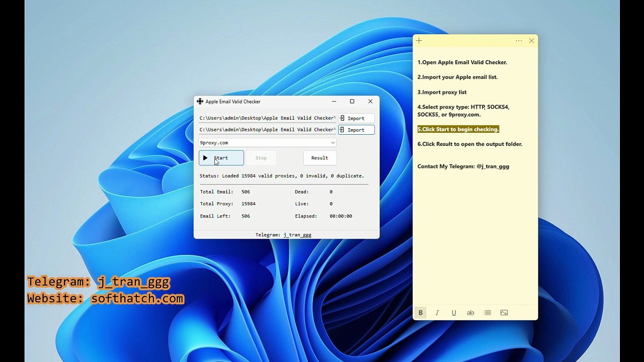Maximize the Apple Email Valid Checker window
The width and height of the screenshot is (644, 362).
pyautogui.click(x=352, y=102)
